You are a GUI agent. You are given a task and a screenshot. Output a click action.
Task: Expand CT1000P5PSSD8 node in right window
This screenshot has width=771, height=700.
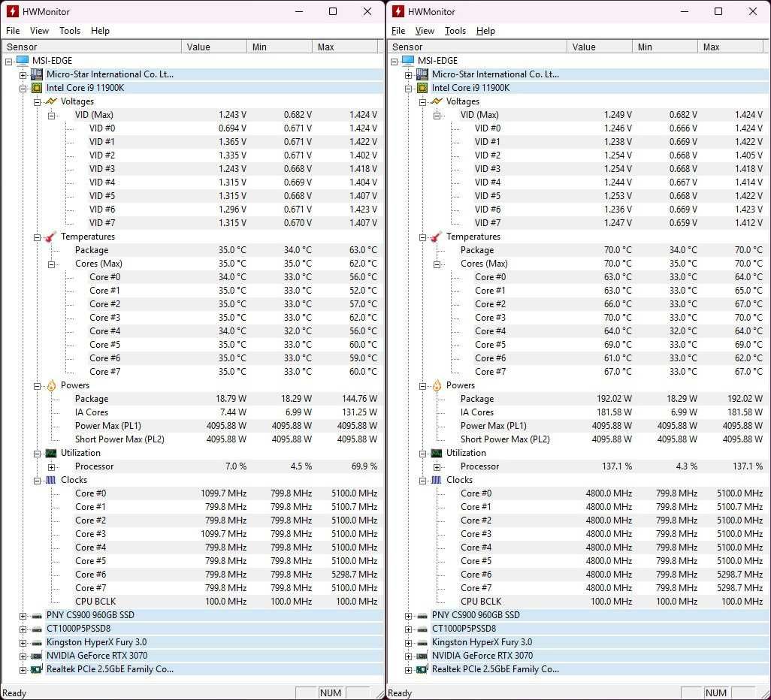point(408,629)
